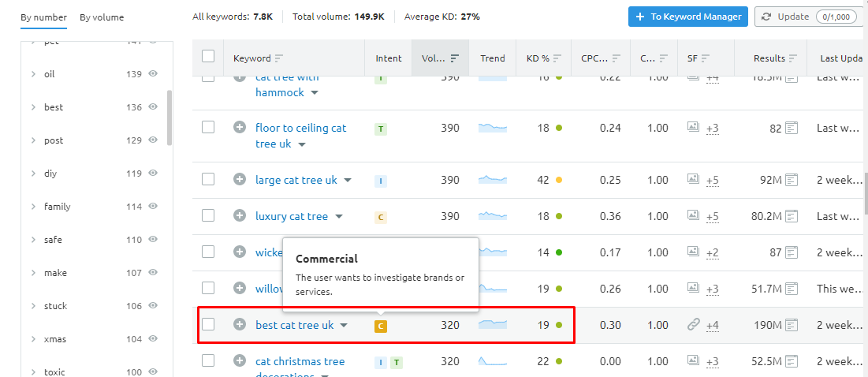
Task: Open dropdown arrow next to 'luxury cat tree'
Action: pos(339,217)
